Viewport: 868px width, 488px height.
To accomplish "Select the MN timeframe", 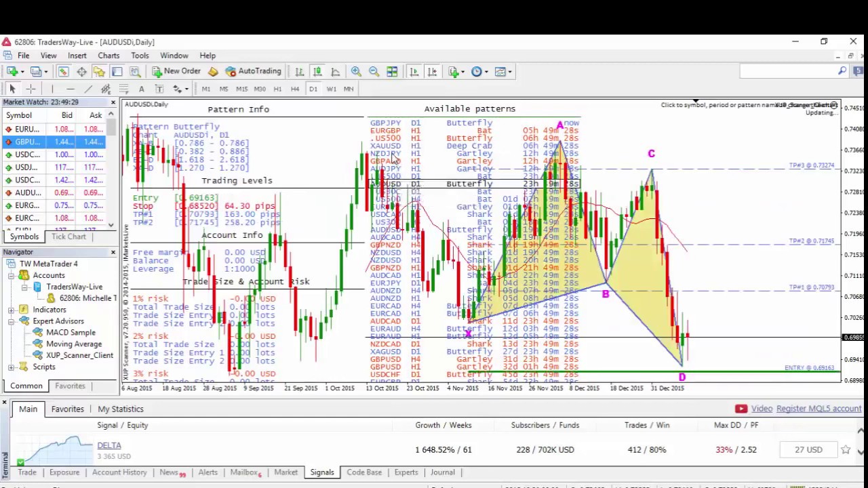I will click(x=349, y=89).
